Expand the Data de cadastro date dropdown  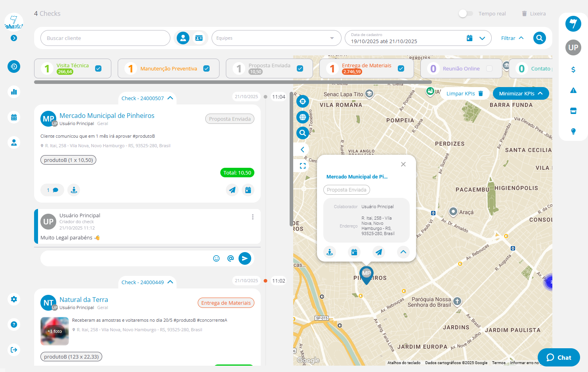(482, 38)
